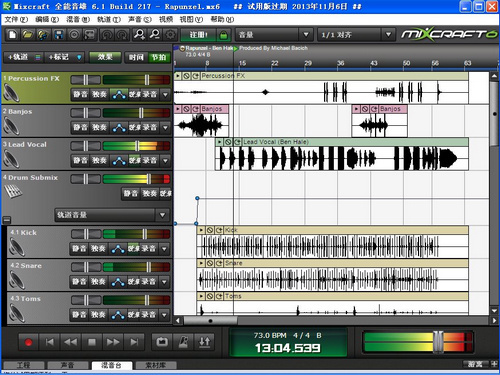
Task: Solo the Kick track
Action: pyautogui.click(x=98, y=249)
